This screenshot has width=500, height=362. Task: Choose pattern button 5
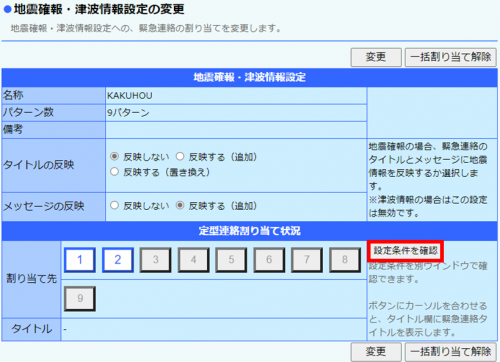pos(231,260)
